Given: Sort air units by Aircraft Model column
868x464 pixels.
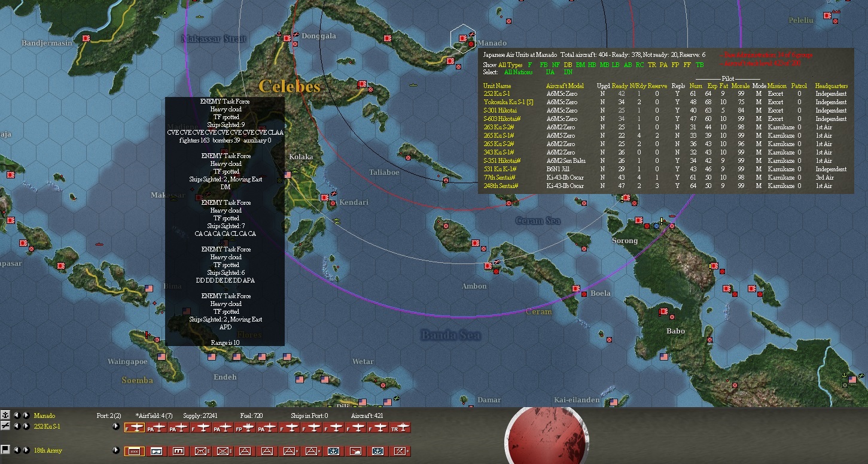Looking at the screenshot, I should (x=565, y=86).
